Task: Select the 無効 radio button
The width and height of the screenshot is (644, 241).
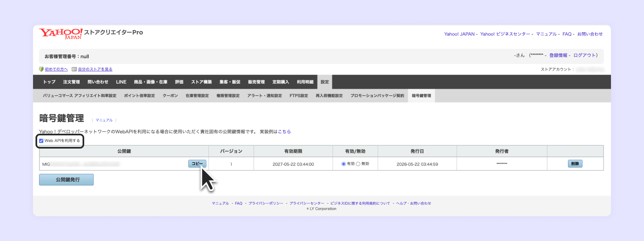Action: (x=358, y=164)
